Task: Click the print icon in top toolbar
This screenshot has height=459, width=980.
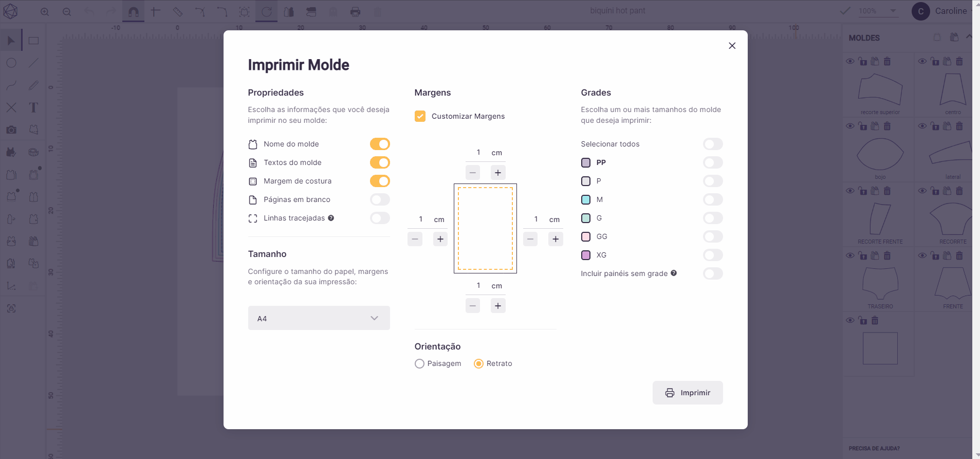Action: pos(355,11)
